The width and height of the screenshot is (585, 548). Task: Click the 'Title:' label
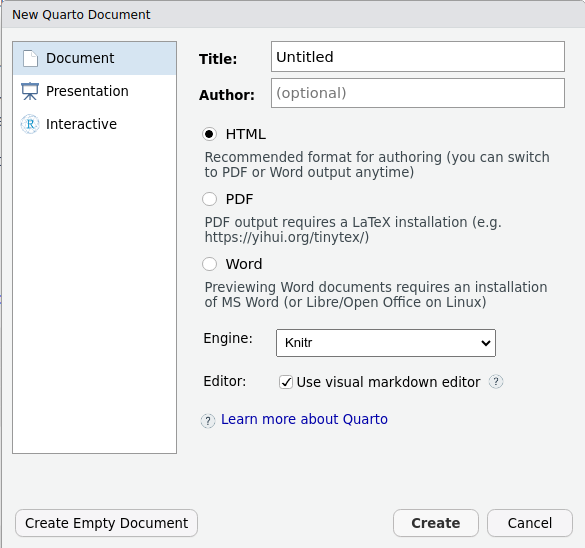(218, 59)
